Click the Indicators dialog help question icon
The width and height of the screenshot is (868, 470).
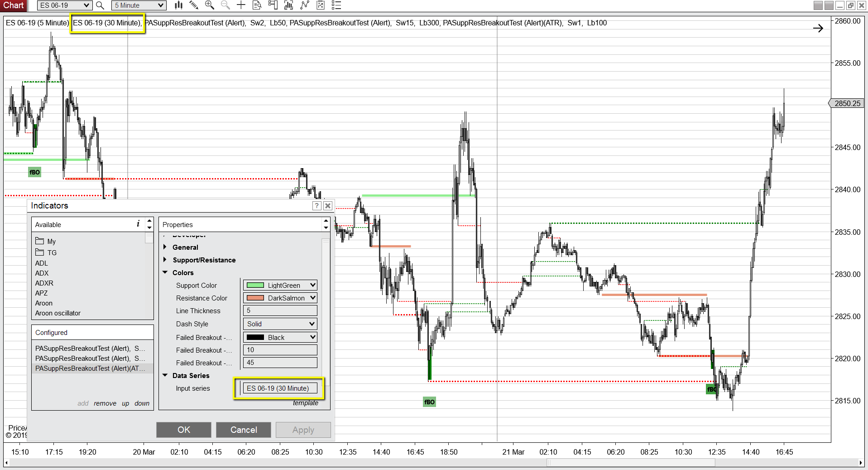317,206
